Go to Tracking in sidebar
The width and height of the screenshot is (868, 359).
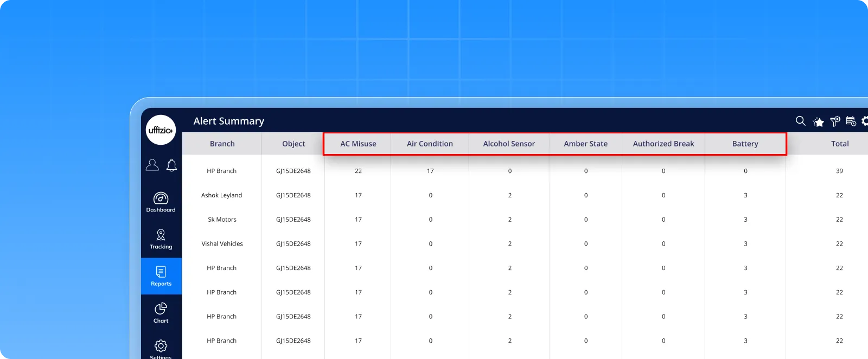pyautogui.click(x=161, y=239)
